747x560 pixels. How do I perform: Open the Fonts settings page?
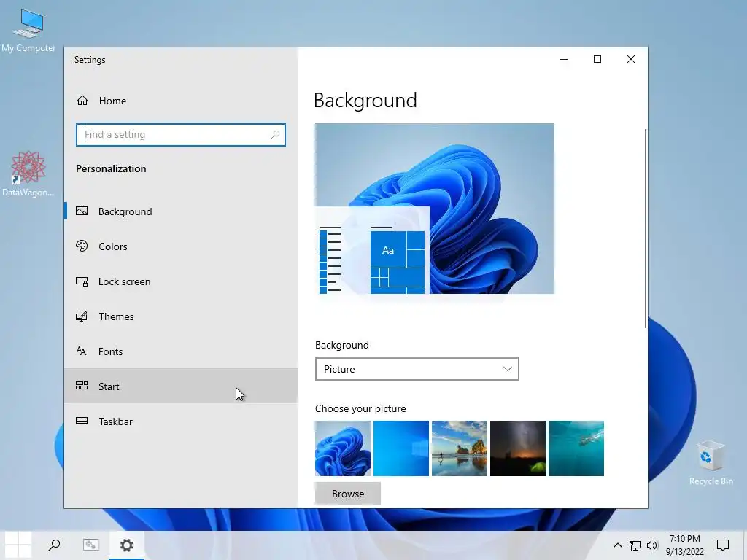click(x=181, y=351)
